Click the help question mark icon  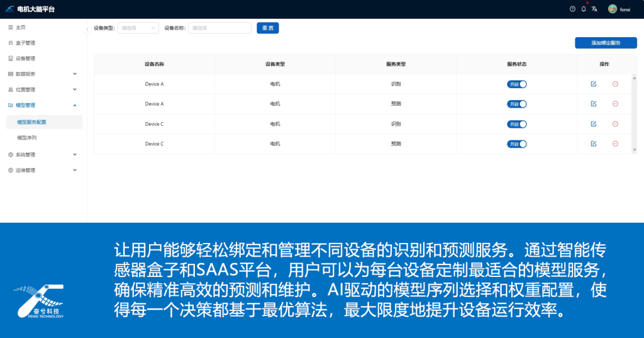(x=572, y=9)
